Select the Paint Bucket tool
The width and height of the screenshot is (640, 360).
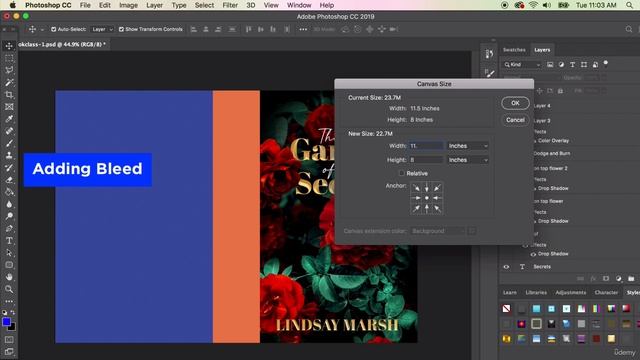[x=9, y=192]
